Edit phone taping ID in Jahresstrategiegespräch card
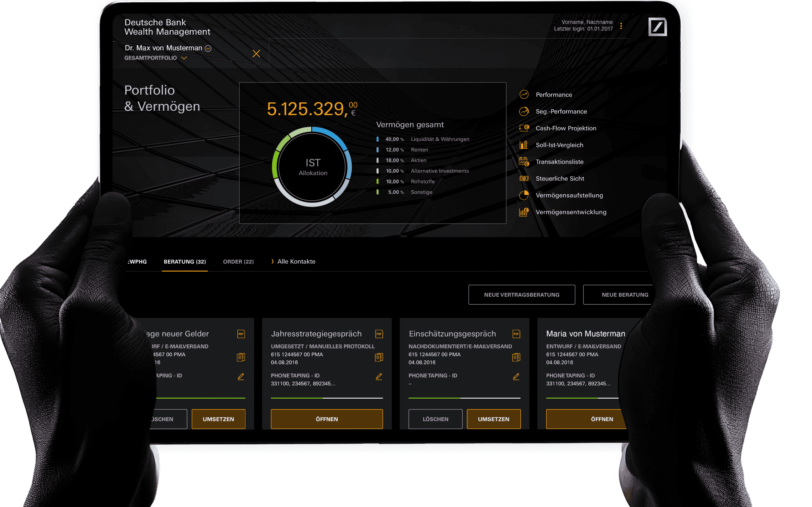This screenshot has height=507, width=812. tap(379, 377)
